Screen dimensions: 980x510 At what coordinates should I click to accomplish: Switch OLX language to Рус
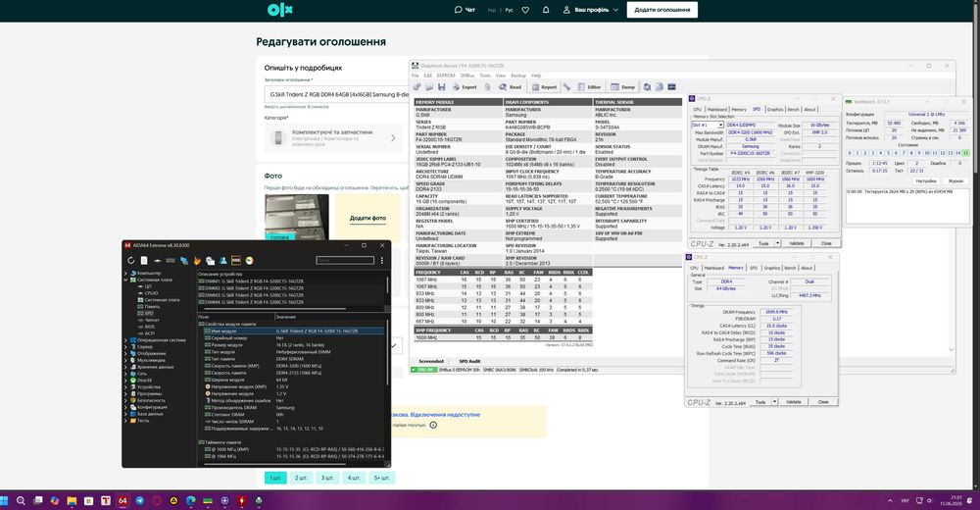click(510, 10)
